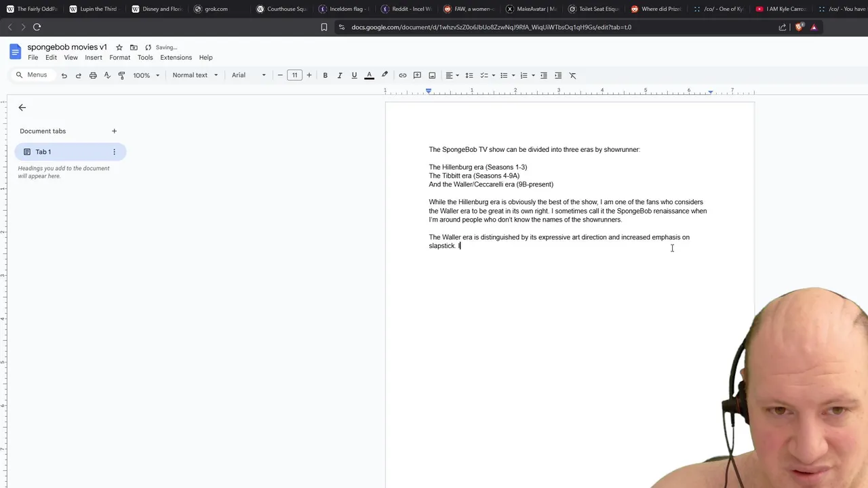Toggle italic formatting
868x488 pixels.
coord(340,75)
